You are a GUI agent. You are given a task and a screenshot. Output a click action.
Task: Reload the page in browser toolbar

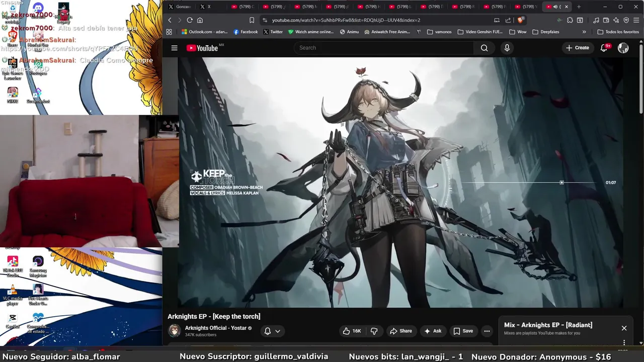click(190, 20)
